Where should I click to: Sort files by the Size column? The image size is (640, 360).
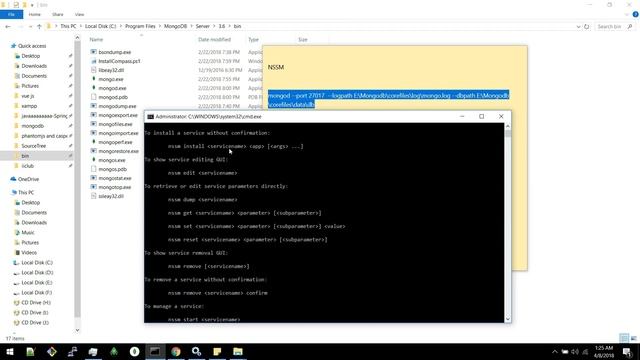tap(303, 40)
